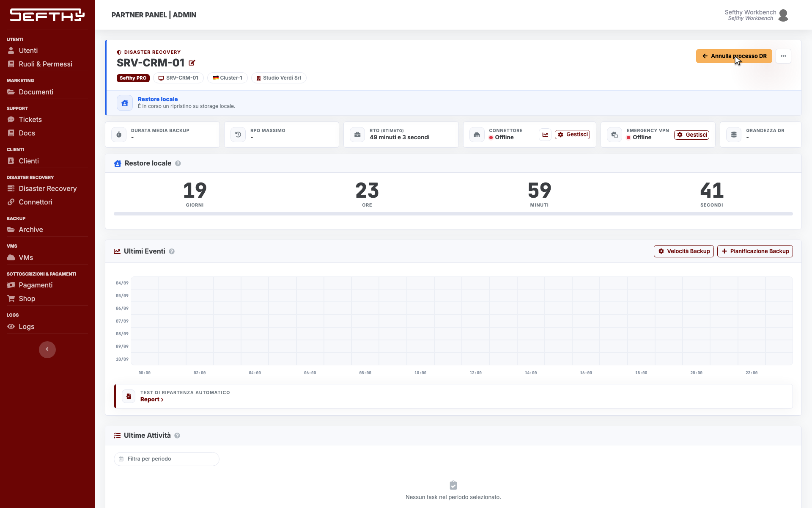Viewport: 812px width, 508px height.
Task: Click the 12:00 time label on the chart
Action: point(475,373)
